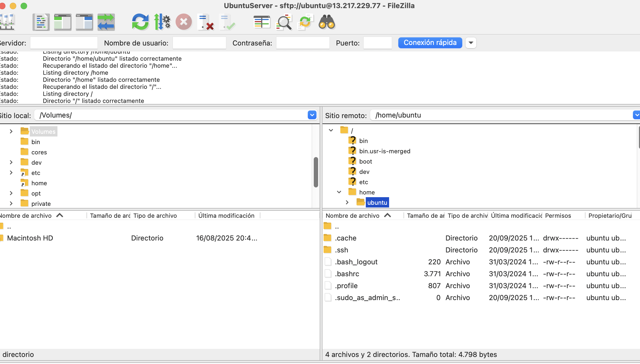Toggle message log display icon
Image resolution: width=640 pixels, height=364 pixels.
tap(41, 22)
